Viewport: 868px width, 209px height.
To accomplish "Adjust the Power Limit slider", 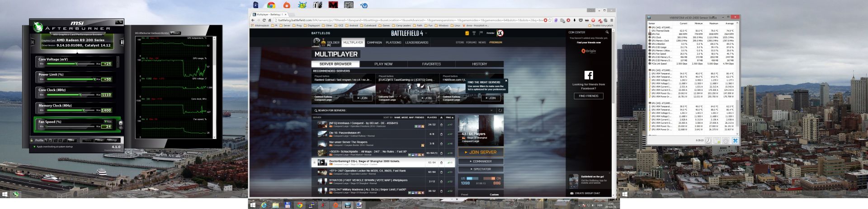I will (x=70, y=79).
